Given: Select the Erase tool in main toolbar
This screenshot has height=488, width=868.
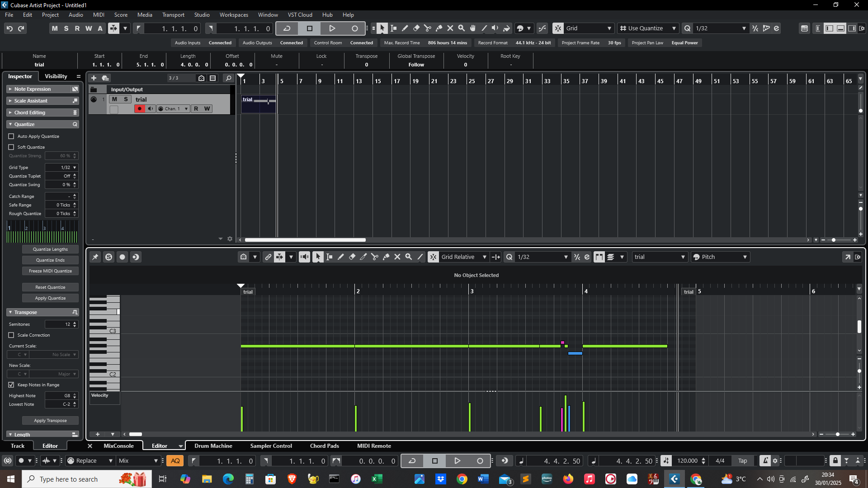Looking at the screenshot, I should tap(416, 28).
